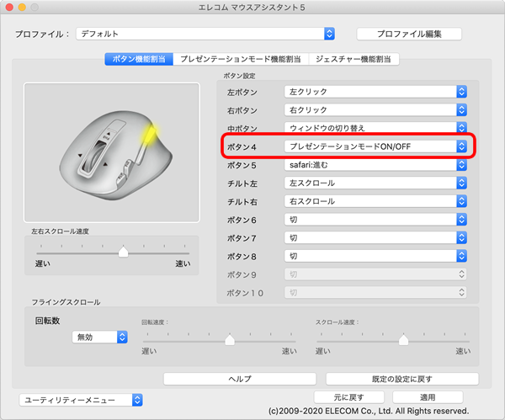
Task: Click the チルト左 row label
Action: pos(242,184)
